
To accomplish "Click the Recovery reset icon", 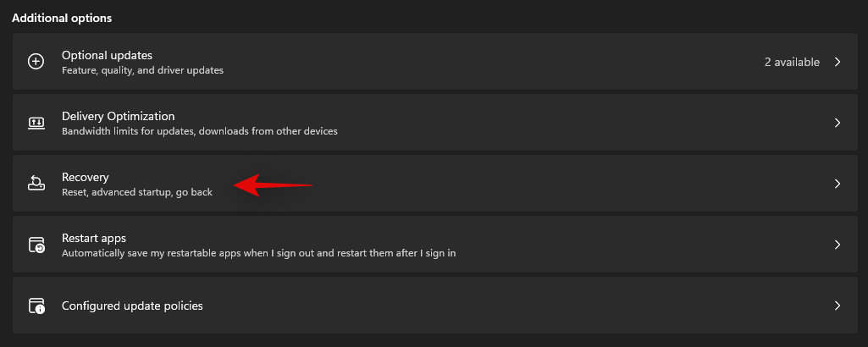I will [x=36, y=184].
